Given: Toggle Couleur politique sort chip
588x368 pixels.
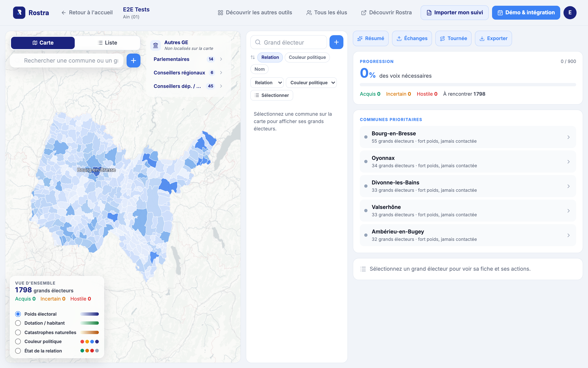Looking at the screenshot, I should (x=307, y=57).
